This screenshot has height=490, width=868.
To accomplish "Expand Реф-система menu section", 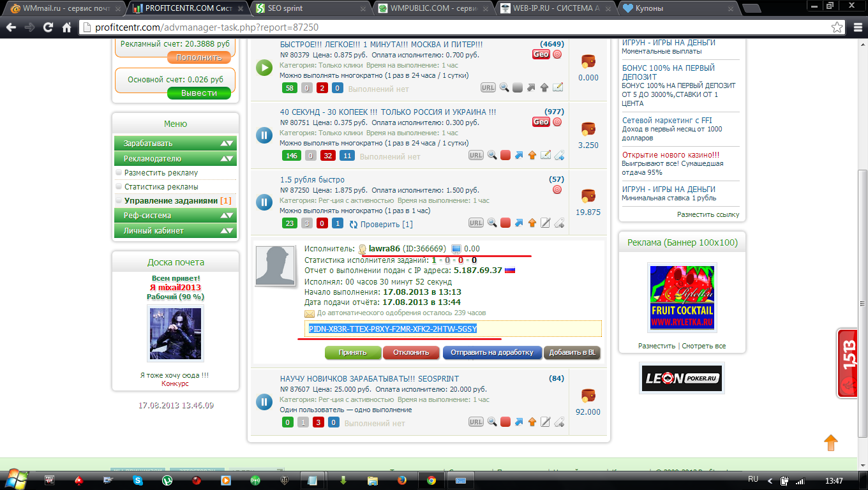I will 176,215.
